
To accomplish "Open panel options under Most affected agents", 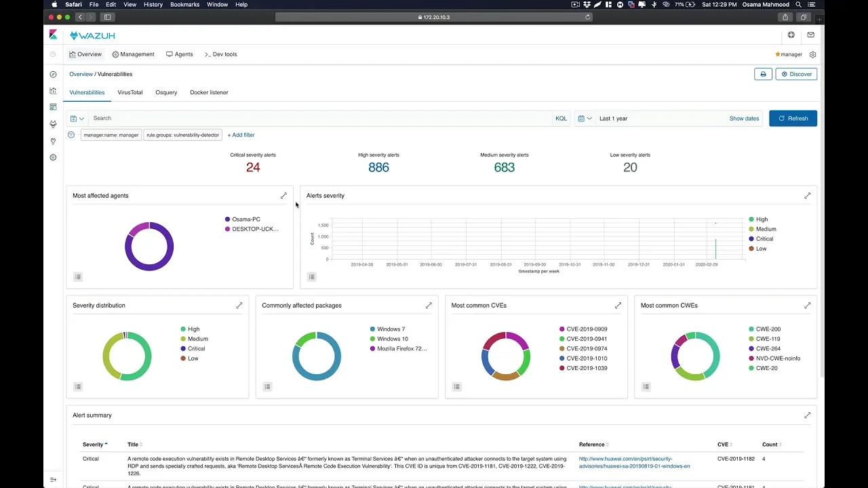I will pyautogui.click(x=78, y=277).
